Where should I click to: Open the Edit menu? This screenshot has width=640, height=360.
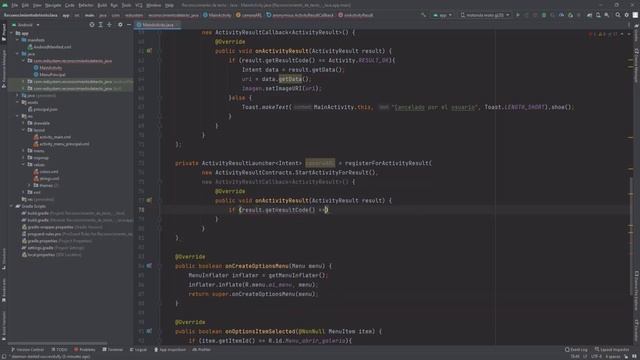coord(25,5)
